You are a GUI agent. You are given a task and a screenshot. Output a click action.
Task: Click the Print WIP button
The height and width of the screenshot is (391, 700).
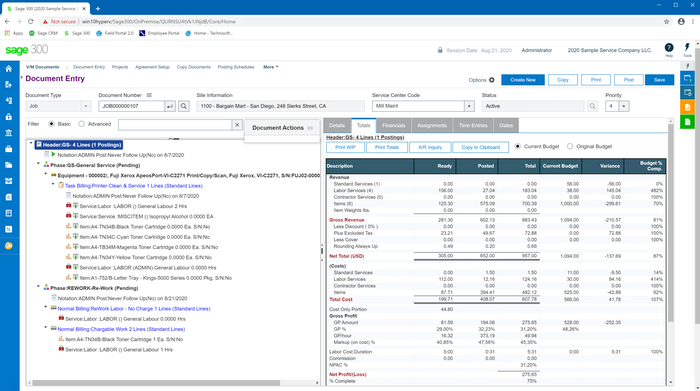click(346, 147)
